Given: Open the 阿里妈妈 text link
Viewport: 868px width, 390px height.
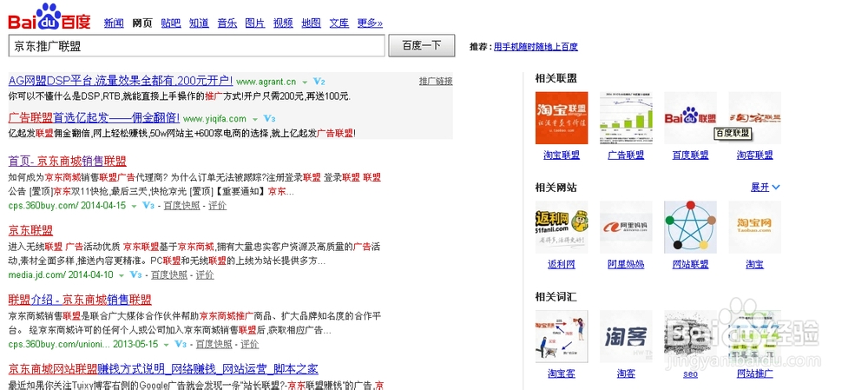Looking at the screenshot, I should (x=626, y=264).
